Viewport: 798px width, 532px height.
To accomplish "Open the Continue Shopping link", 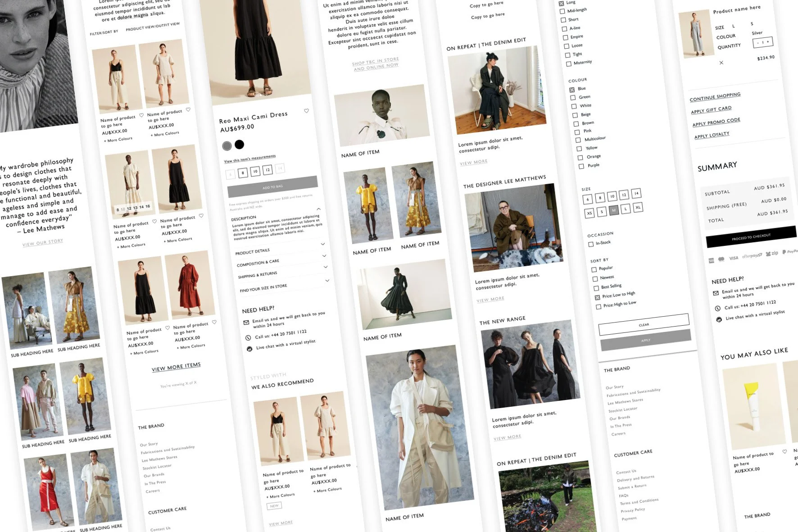I will (715, 96).
